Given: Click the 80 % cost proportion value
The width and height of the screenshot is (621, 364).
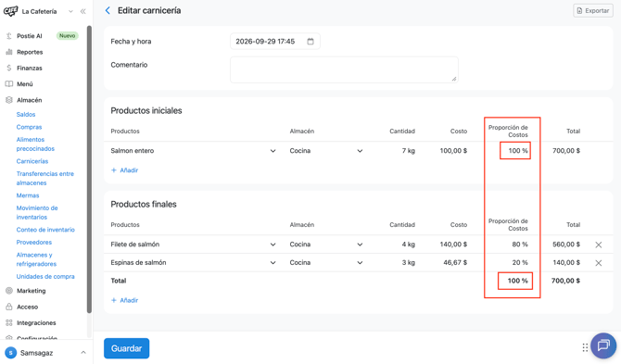Looking at the screenshot, I should coord(520,245).
